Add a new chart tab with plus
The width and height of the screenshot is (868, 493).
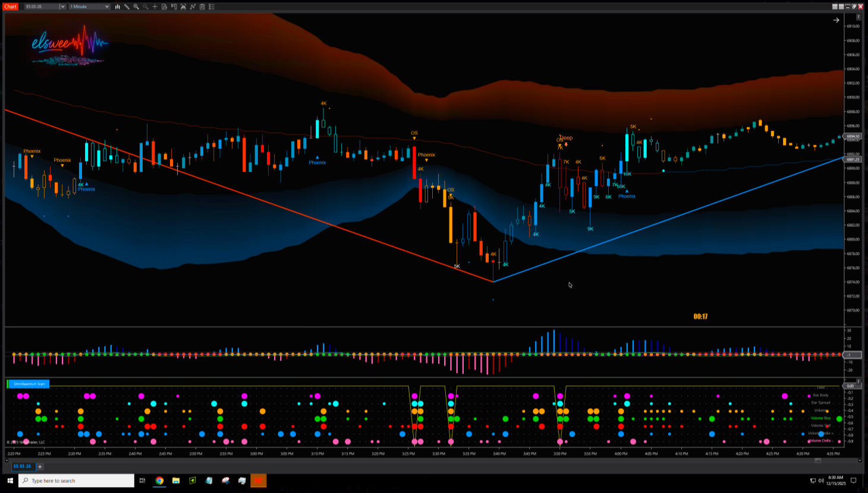40,466
